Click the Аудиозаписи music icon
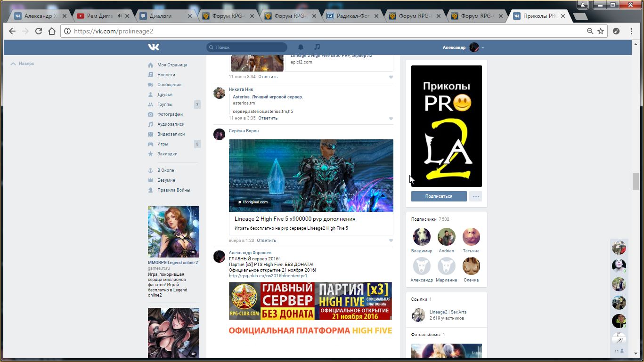 coord(151,124)
